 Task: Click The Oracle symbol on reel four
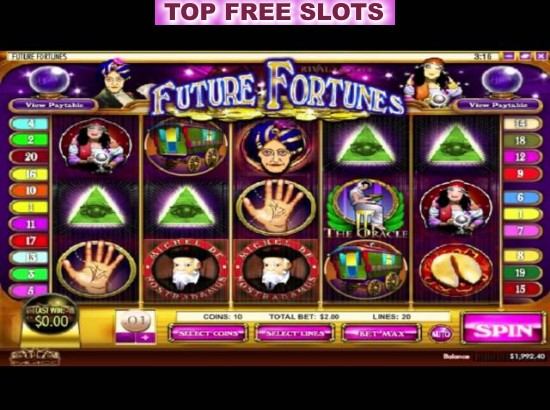(366, 209)
